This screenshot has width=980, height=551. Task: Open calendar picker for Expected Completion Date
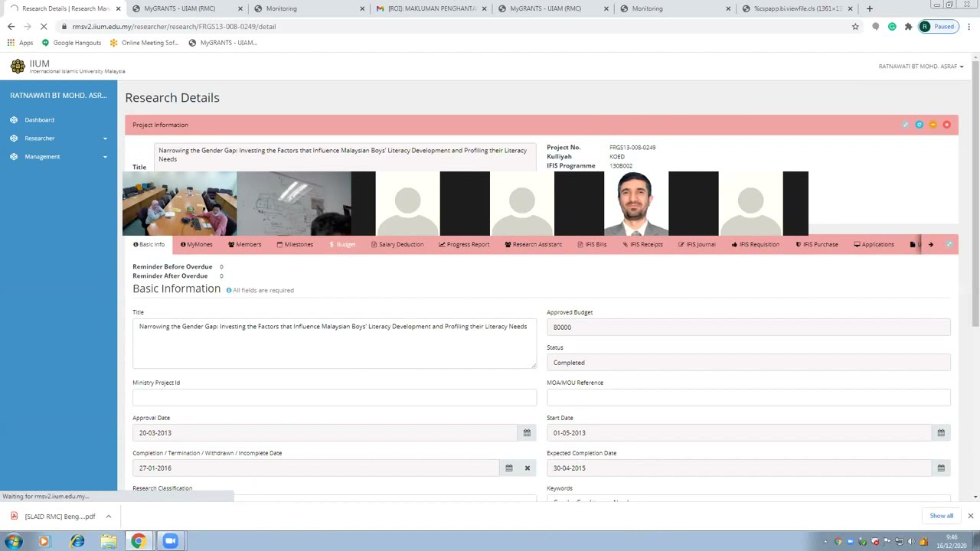click(x=941, y=468)
